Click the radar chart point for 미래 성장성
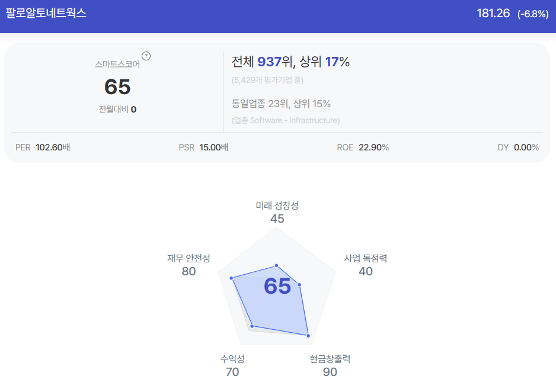This screenshot has height=392, width=556. (277, 266)
